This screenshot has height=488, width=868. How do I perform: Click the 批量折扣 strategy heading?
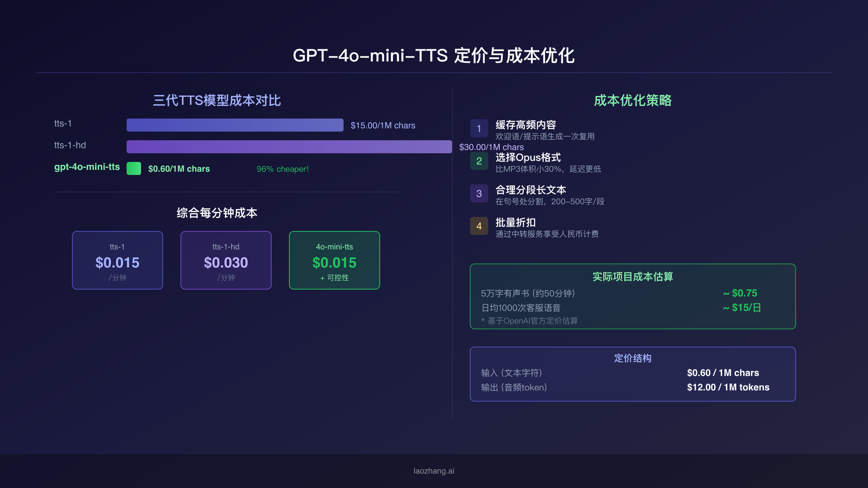pos(515,223)
